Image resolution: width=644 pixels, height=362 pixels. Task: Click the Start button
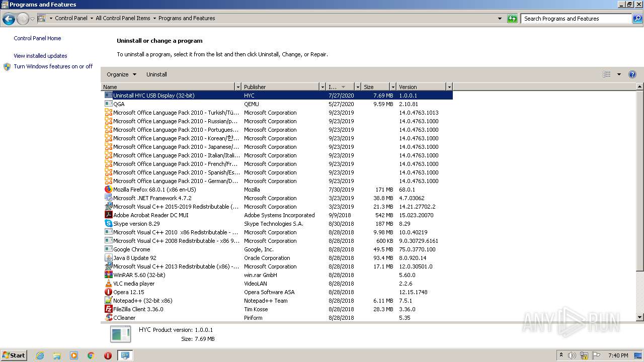14,355
